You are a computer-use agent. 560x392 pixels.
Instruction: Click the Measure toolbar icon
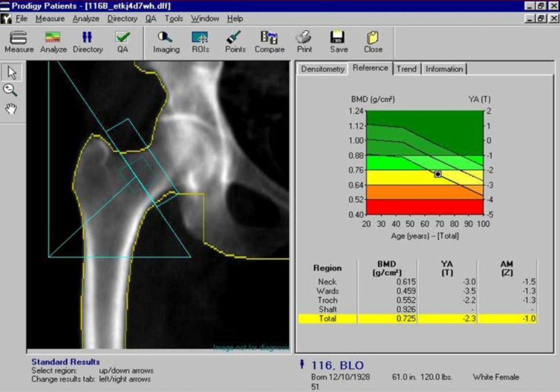(19, 42)
